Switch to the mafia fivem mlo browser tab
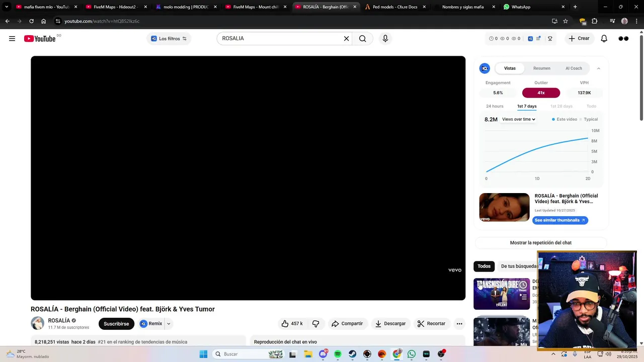 click(47, 7)
